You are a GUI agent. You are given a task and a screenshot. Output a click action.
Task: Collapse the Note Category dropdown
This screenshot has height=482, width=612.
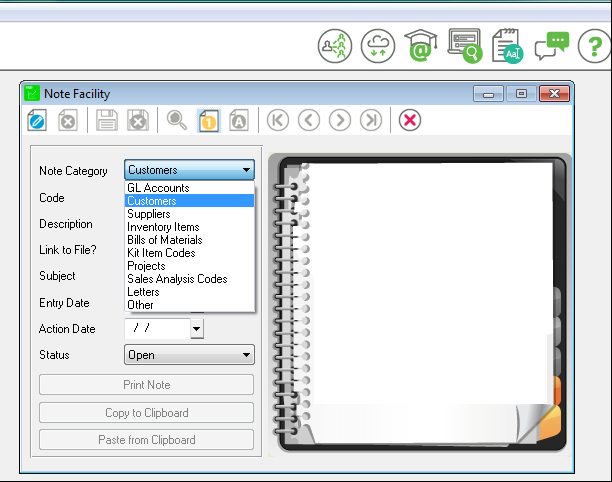[x=246, y=171]
